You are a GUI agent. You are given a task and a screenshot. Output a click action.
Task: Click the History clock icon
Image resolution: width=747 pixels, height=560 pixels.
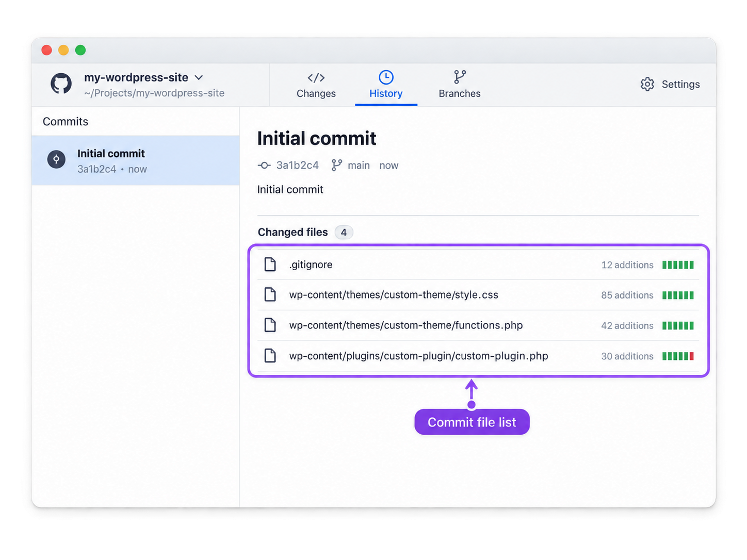pyautogui.click(x=386, y=77)
